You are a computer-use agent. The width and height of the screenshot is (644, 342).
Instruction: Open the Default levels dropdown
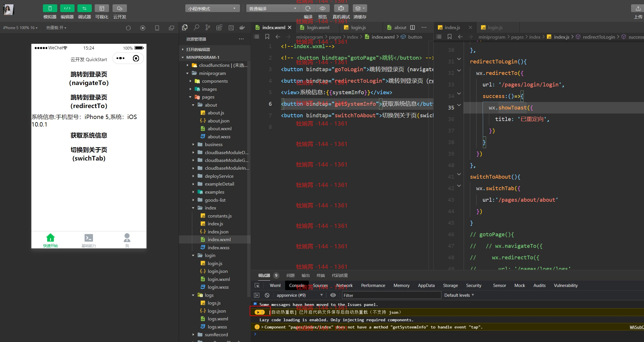pos(459,295)
